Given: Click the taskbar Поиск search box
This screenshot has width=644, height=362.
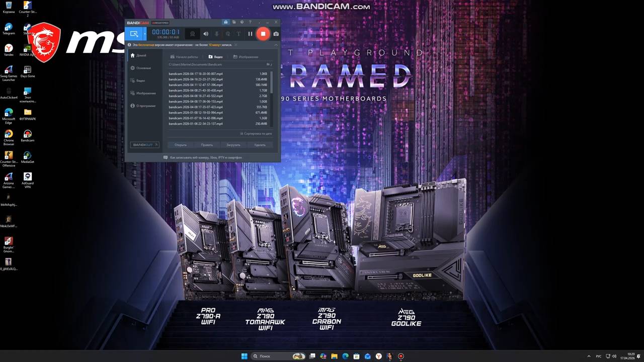Looking at the screenshot, I should [279, 356].
